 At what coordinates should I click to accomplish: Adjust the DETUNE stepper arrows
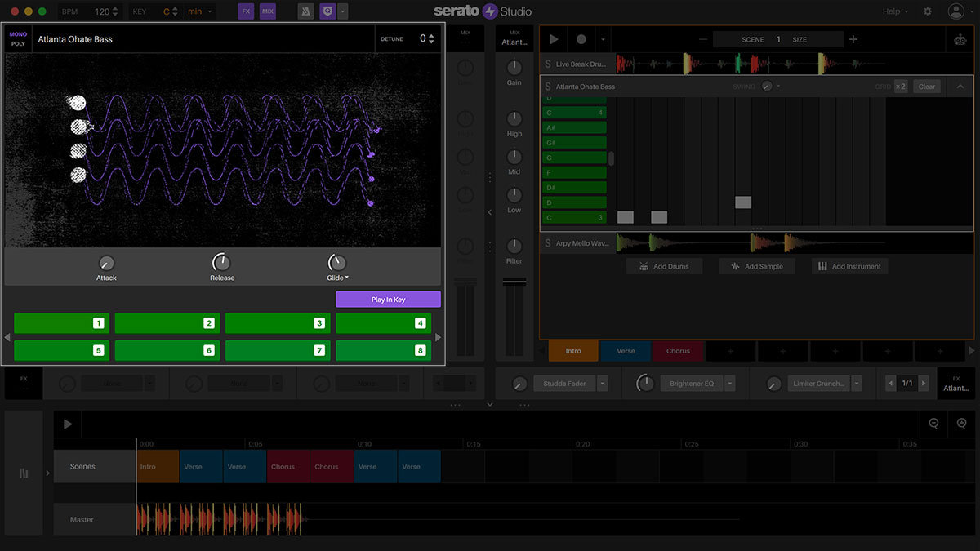pos(431,38)
